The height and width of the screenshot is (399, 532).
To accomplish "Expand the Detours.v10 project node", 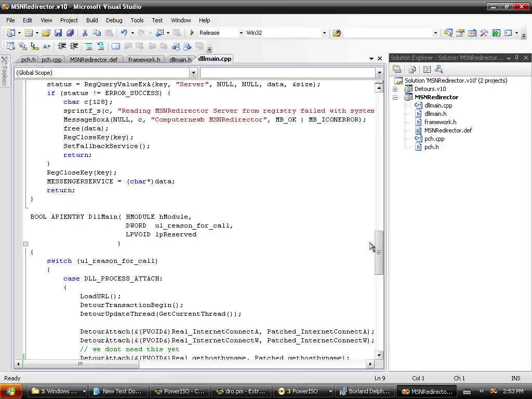I will point(395,89).
